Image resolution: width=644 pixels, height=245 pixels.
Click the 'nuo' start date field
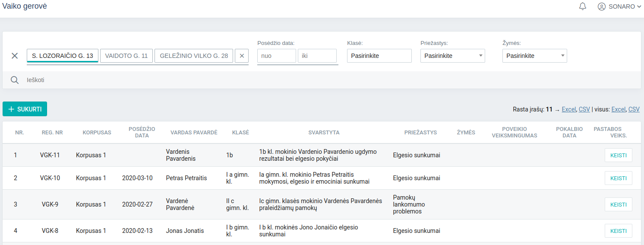point(276,56)
